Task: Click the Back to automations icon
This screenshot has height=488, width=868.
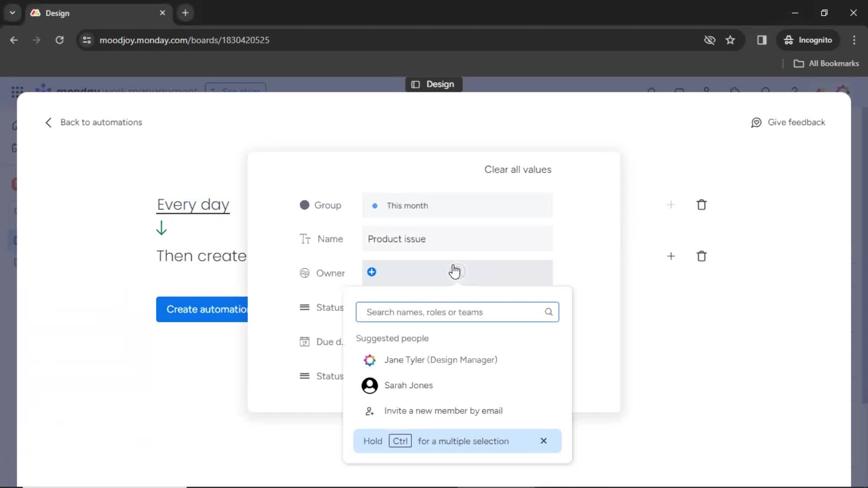Action: tap(47, 122)
